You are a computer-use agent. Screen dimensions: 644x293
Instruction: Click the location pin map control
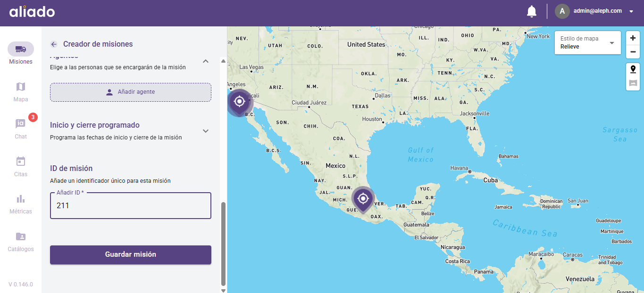click(x=633, y=69)
